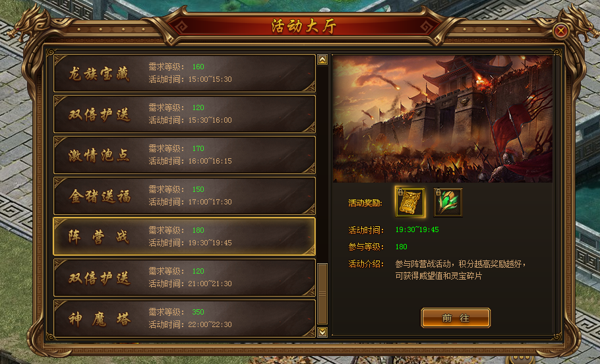Select 双倍护送 at 15:30~16:00
This screenshot has width=600, height=364.
pyautogui.click(x=185, y=114)
